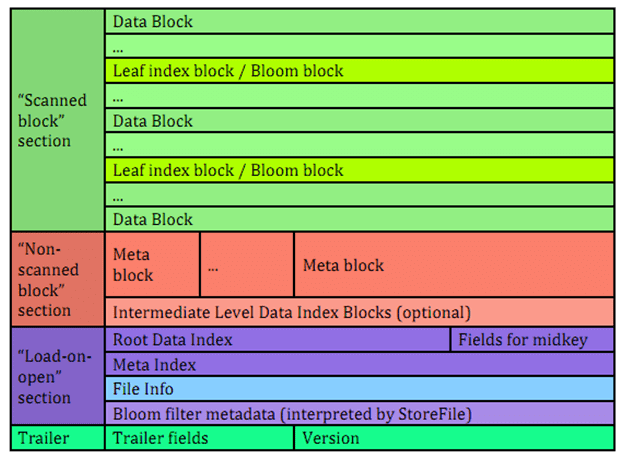Screen dimensions: 621x455
Task: Click the Version cell in the Trailer
Action: tap(454, 438)
